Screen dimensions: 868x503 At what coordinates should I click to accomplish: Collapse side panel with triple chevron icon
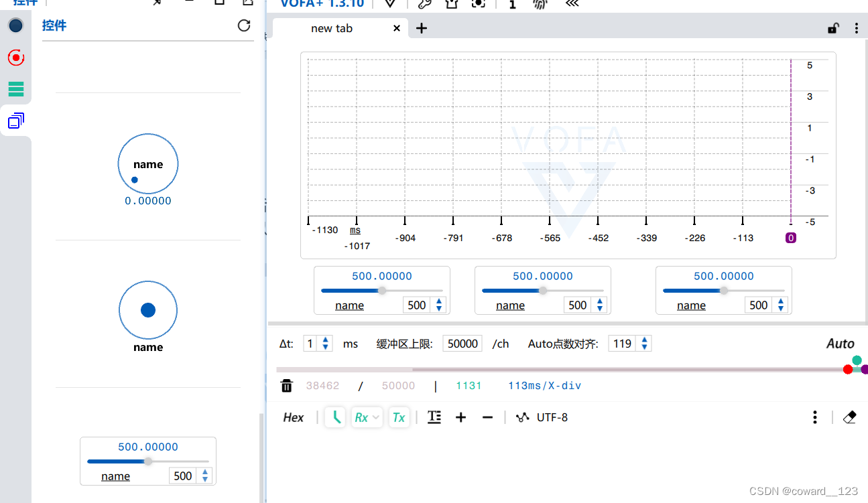pos(572,3)
